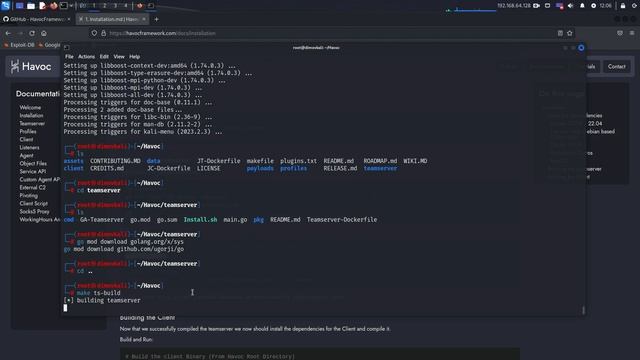
Task: Open the file manager panel icon
Action: 31,6
